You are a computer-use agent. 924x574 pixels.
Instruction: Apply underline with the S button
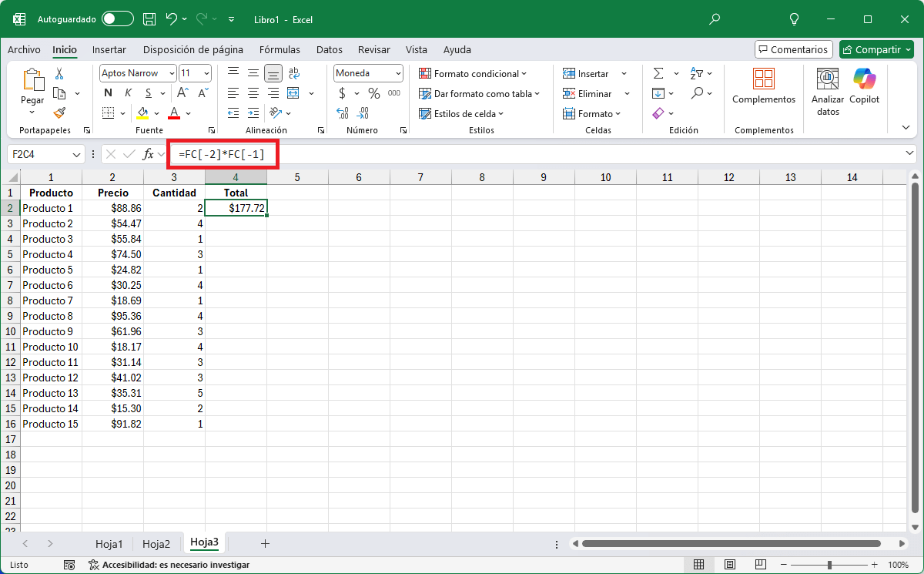148,93
